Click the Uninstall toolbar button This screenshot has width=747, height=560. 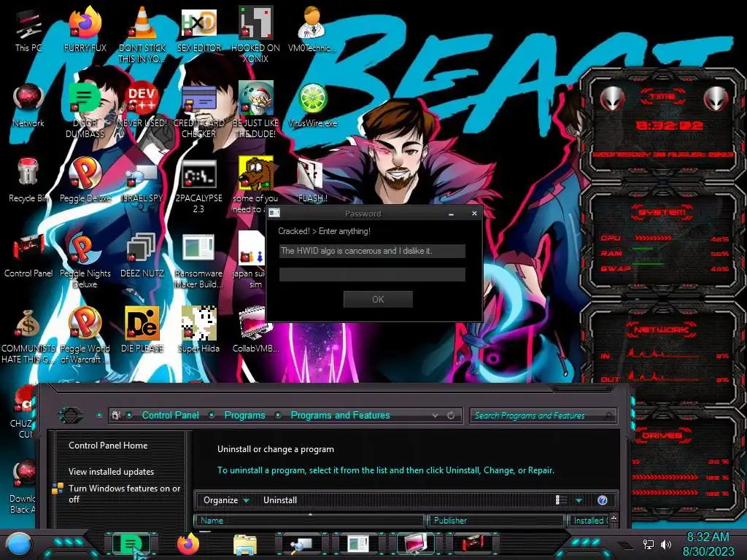(279, 500)
